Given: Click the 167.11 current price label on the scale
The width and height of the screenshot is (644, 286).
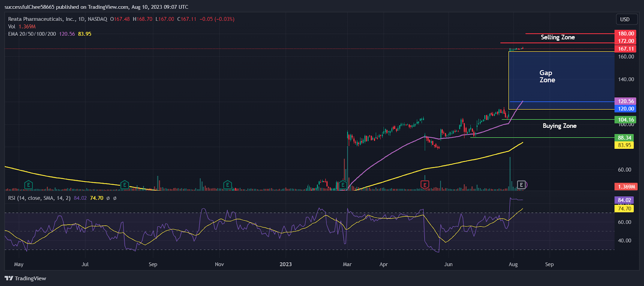Looking at the screenshot, I should (625, 49).
